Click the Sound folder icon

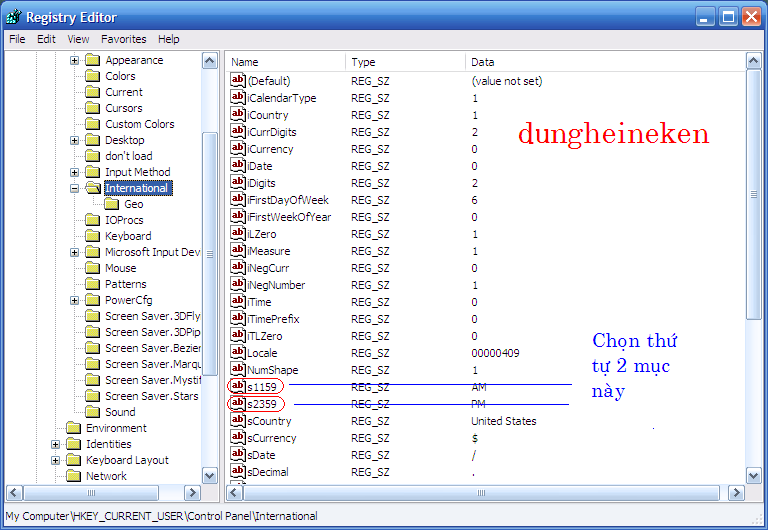click(93, 412)
